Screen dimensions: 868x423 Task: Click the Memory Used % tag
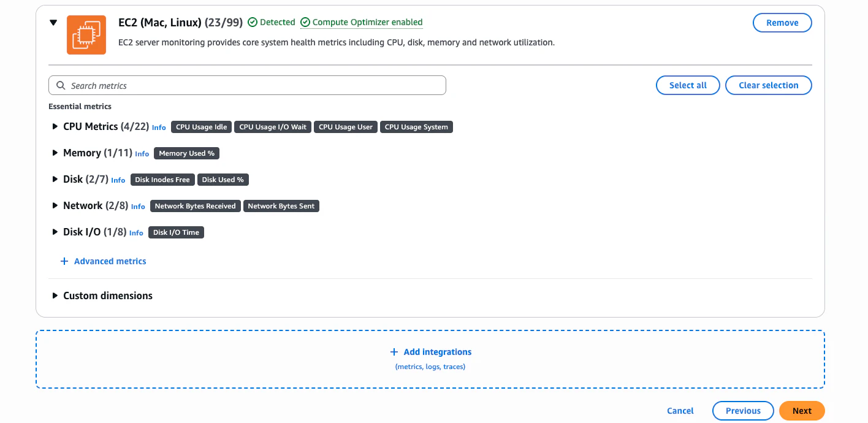(186, 153)
